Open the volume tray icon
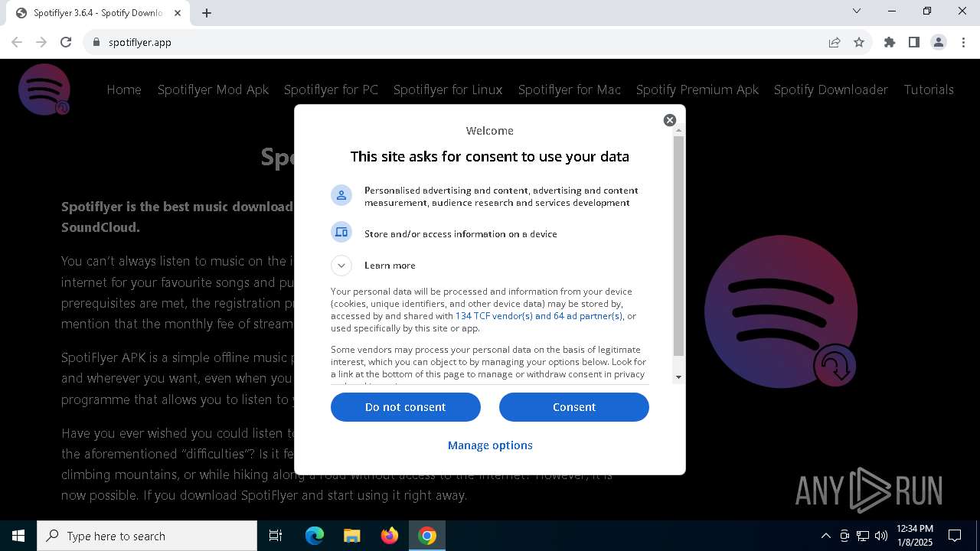This screenshot has width=980, height=551. coord(881,536)
